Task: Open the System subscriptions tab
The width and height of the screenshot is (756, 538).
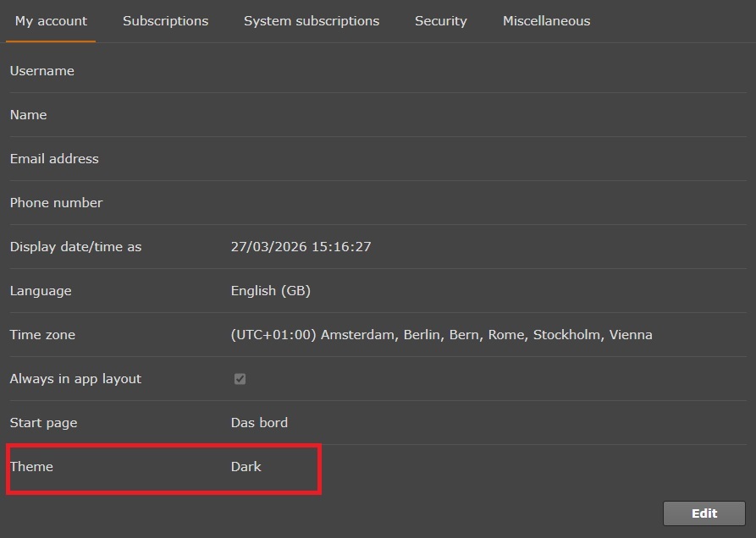Action: [x=311, y=21]
